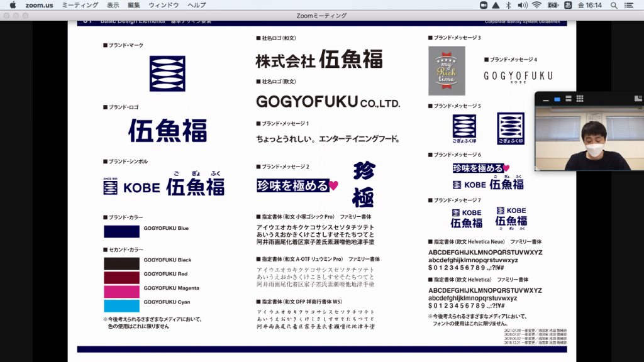Image resolution: width=644 pixels, height=362 pixels.
Task: Click the heading "指定書体(和文 DFP 祥南行書体 W5)"
Action: [x=299, y=302]
